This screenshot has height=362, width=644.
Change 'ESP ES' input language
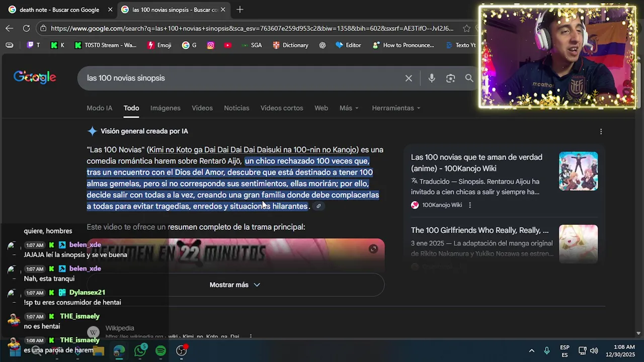[x=565, y=351]
